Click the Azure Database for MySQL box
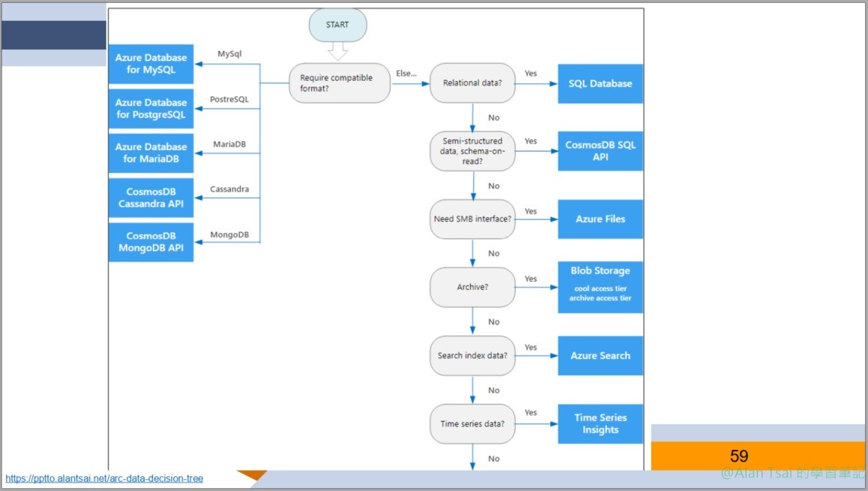Viewport: 868px width, 491px height. tap(151, 64)
